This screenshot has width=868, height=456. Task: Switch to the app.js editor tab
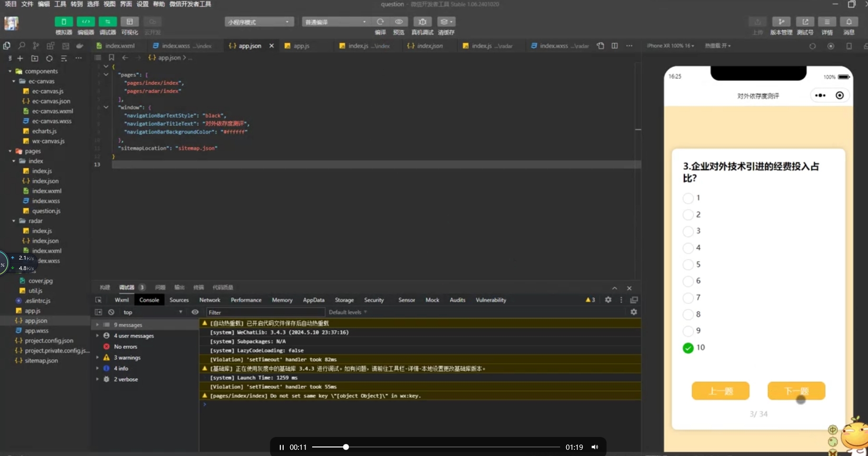point(301,46)
